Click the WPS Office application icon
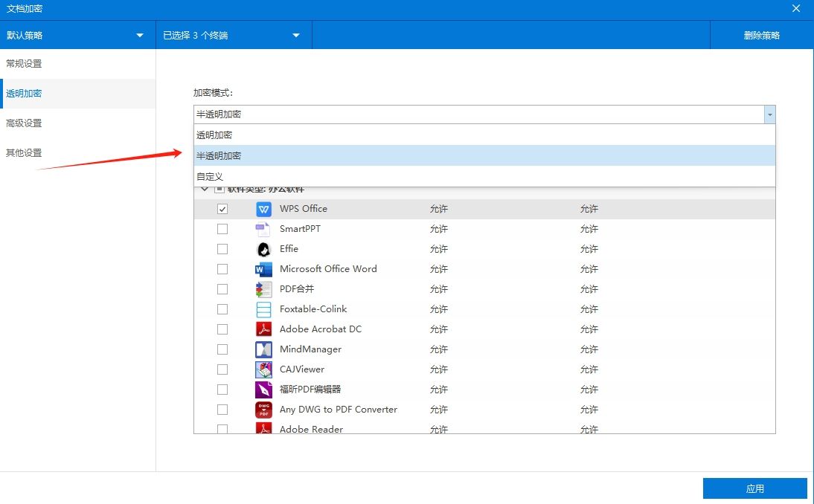814x504 pixels. pyautogui.click(x=263, y=209)
